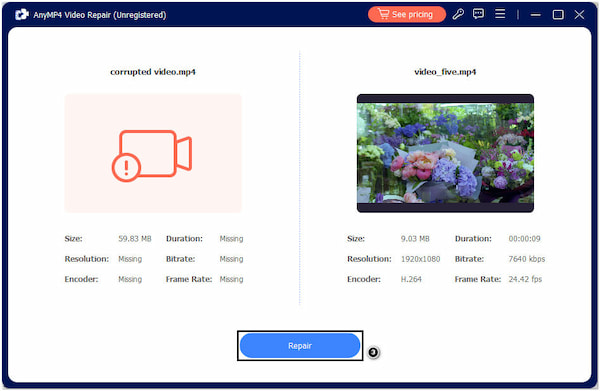
Task: Click the 59.83 MB size value
Action: pyautogui.click(x=135, y=239)
